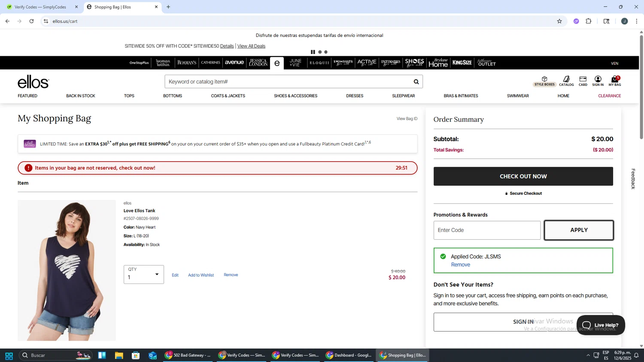The height and width of the screenshot is (362, 644).
Task: Open Eloquii brand logo
Action: click(x=319, y=63)
